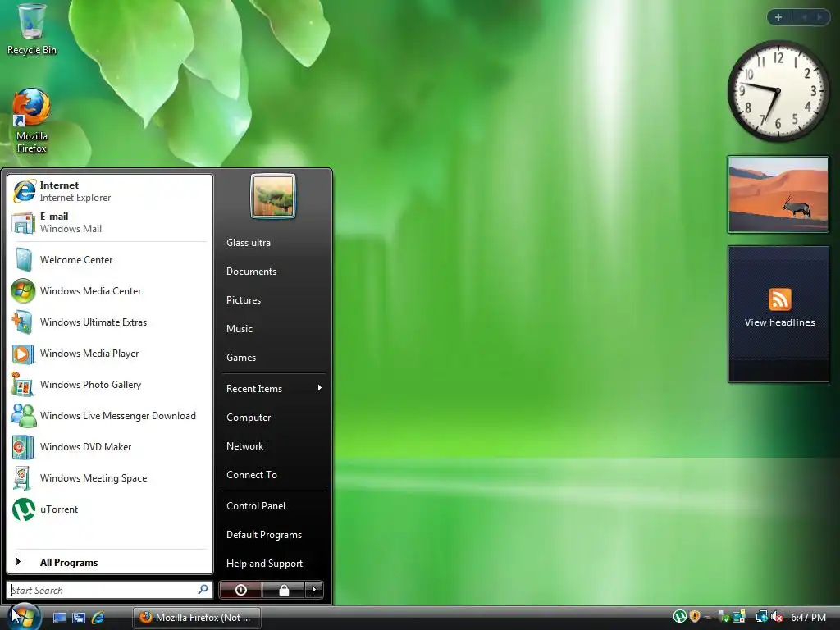Screen dimensions: 840x630
Task: Click the user account picture
Action: pos(272,196)
